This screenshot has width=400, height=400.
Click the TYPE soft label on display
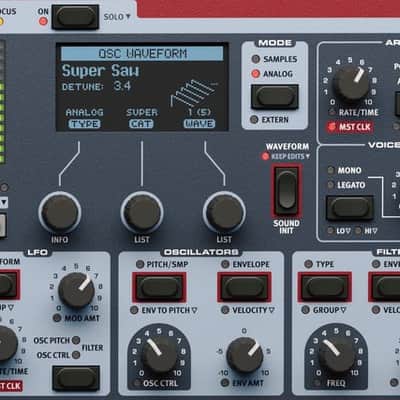tap(85, 124)
